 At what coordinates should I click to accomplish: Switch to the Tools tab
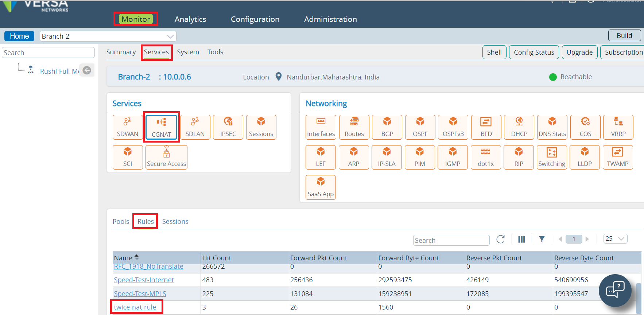[216, 52]
